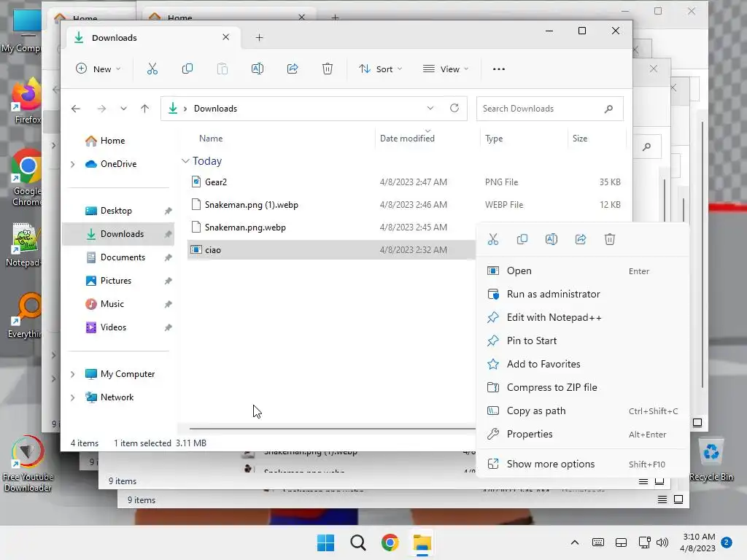Image resolution: width=747 pixels, height=560 pixels.
Task: Sort by the Size column header
Action: (x=580, y=139)
